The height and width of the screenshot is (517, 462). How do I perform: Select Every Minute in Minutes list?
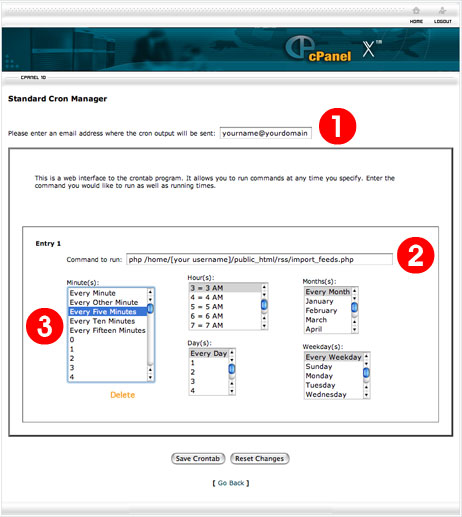click(108, 293)
